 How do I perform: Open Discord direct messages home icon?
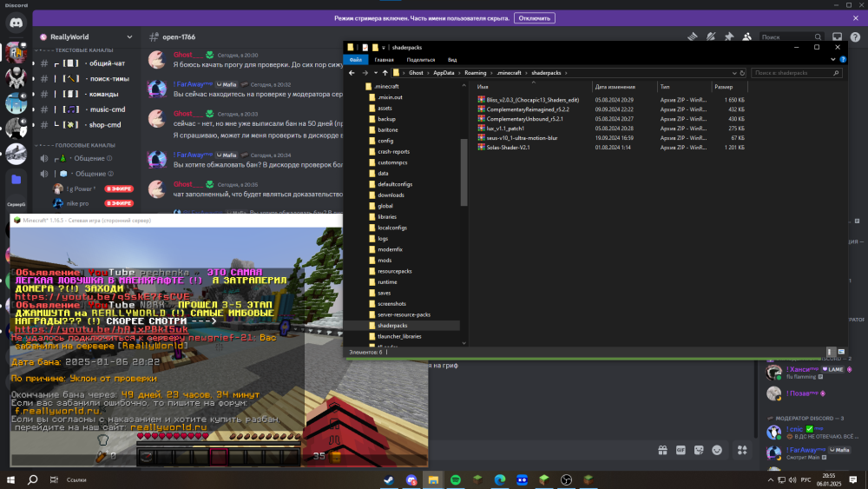[16, 23]
